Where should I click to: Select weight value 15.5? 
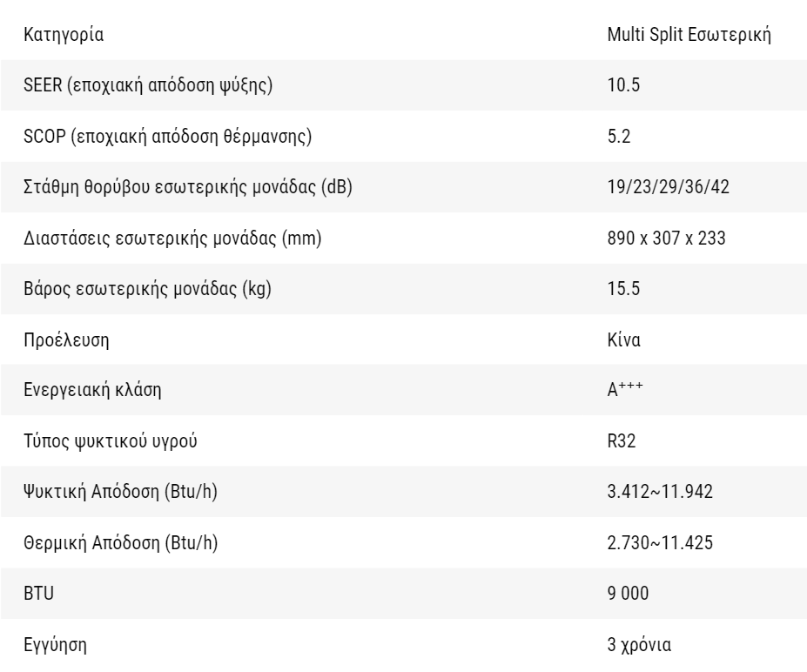tap(623, 289)
